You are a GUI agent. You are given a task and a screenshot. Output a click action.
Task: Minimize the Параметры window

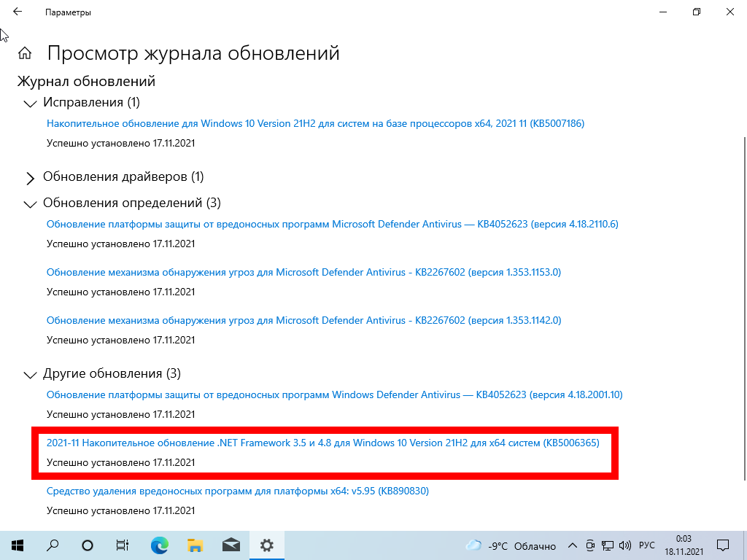[x=663, y=12]
